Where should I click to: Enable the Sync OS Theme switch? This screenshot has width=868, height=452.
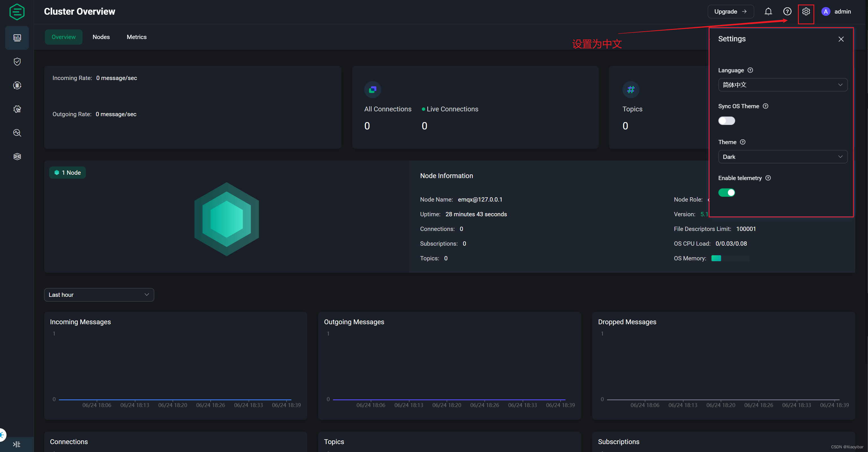[x=726, y=121]
